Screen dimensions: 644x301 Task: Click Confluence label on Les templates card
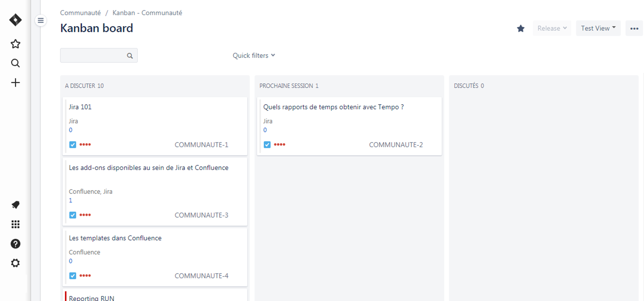84,252
